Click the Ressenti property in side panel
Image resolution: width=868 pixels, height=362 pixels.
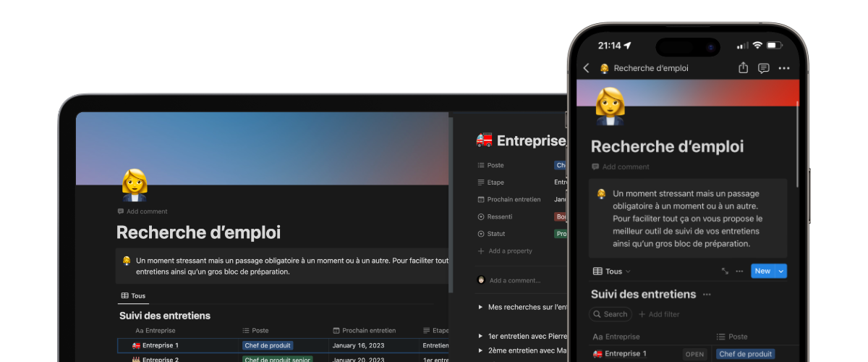coord(495,216)
